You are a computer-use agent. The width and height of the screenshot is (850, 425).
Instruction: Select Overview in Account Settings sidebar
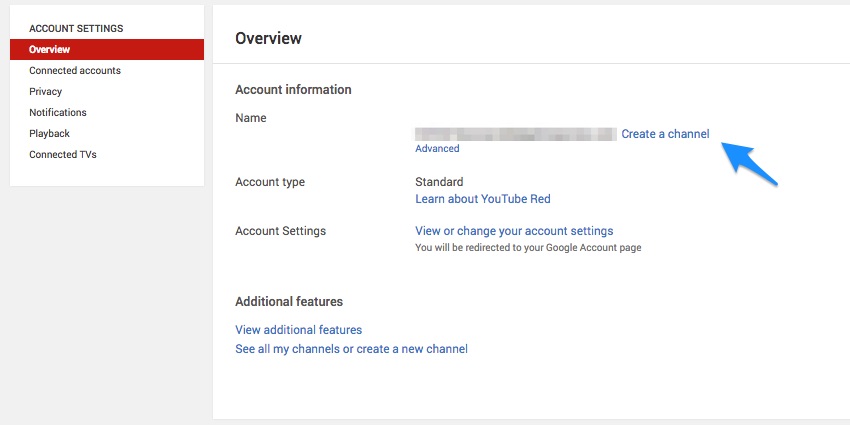pos(107,49)
